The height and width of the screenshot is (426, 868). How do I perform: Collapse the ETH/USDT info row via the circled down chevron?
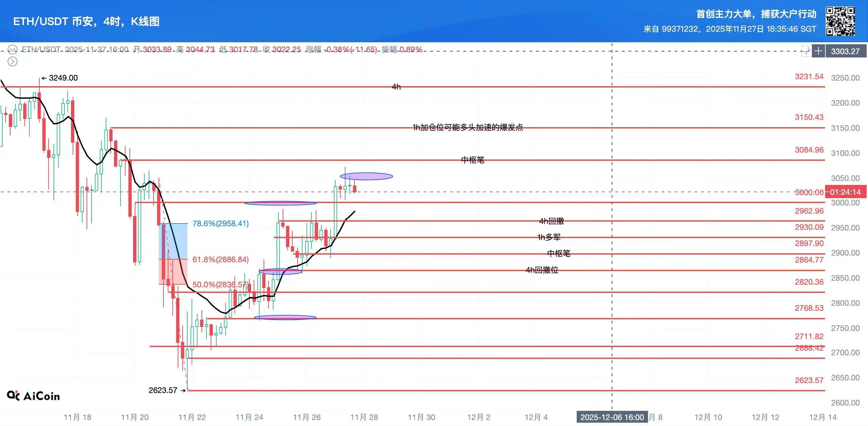tap(13, 50)
